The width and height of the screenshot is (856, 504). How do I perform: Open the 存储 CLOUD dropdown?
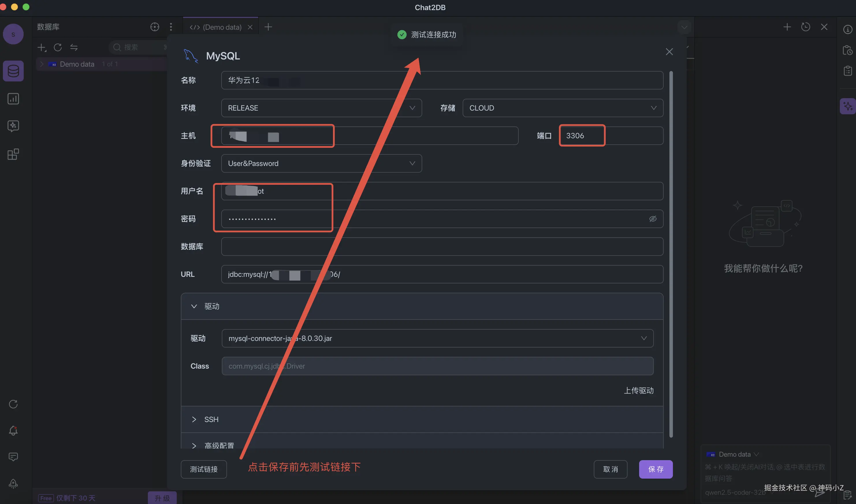point(562,108)
